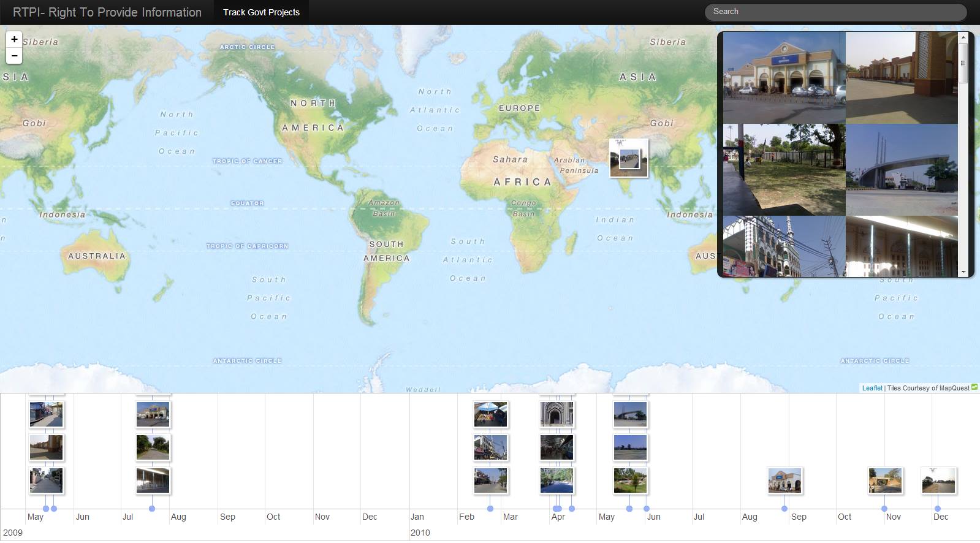Click the timeline dot above February 2010
The width and height of the screenshot is (980, 543).
(490, 509)
